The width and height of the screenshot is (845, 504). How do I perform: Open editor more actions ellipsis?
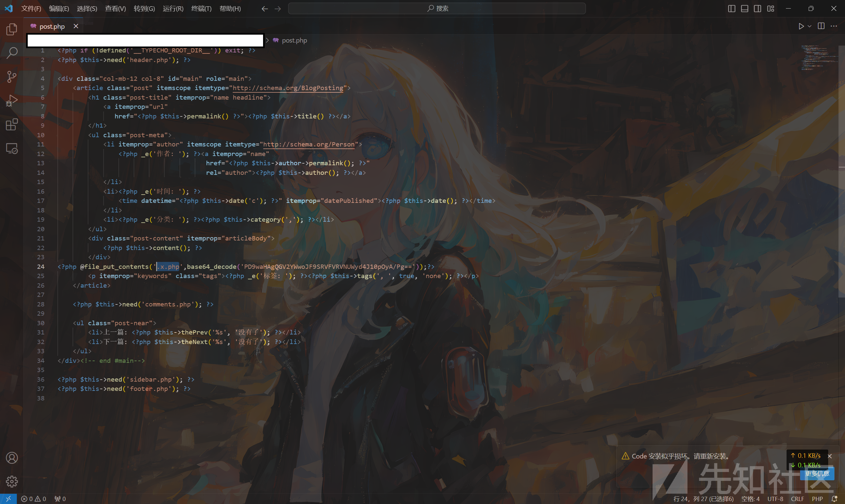coord(834,26)
